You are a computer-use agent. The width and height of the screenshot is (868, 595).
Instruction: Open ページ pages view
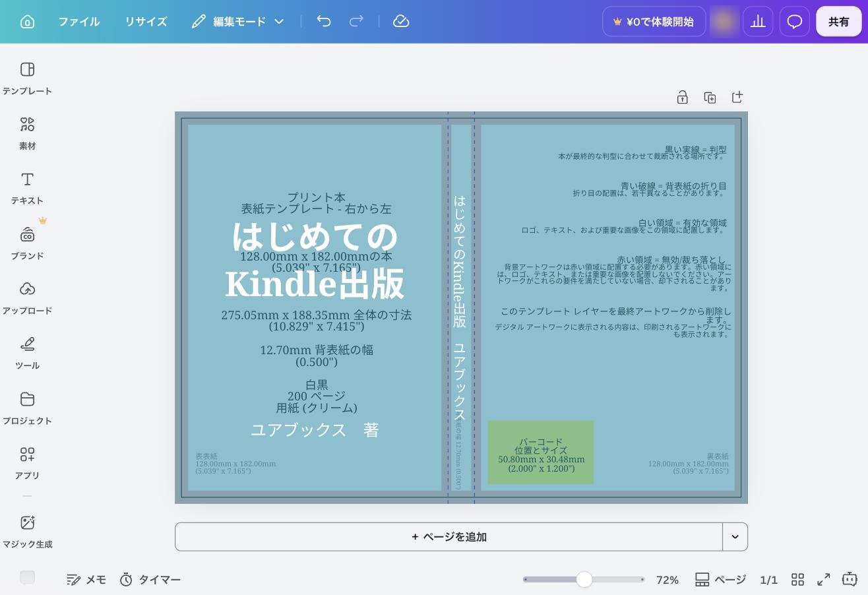720,580
